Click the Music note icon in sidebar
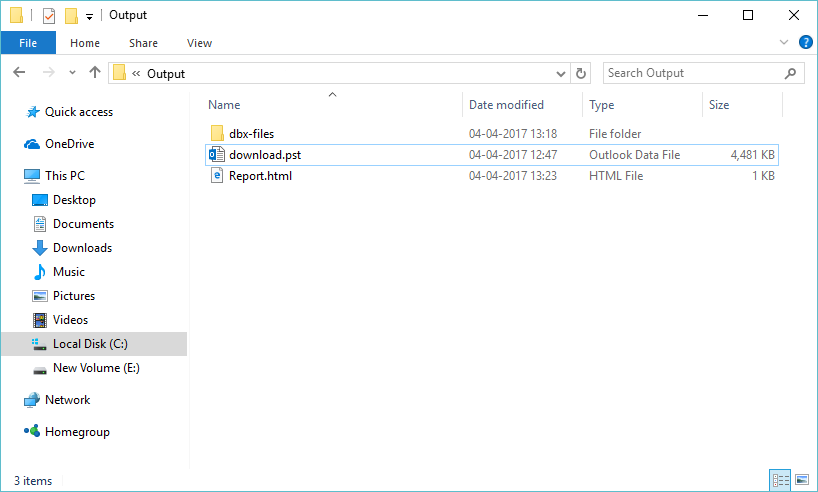The image size is (818, 492). (x=40, y=272)
